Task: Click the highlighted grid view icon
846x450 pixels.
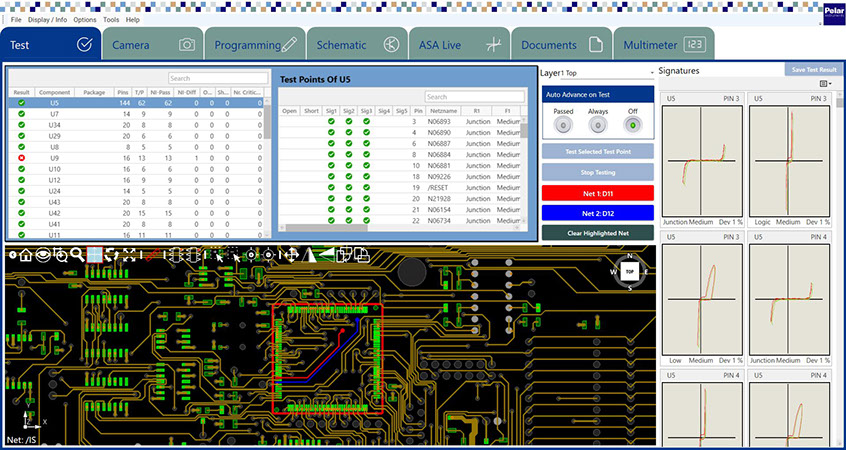Action: pyautogui.click(x=94, y=255)
